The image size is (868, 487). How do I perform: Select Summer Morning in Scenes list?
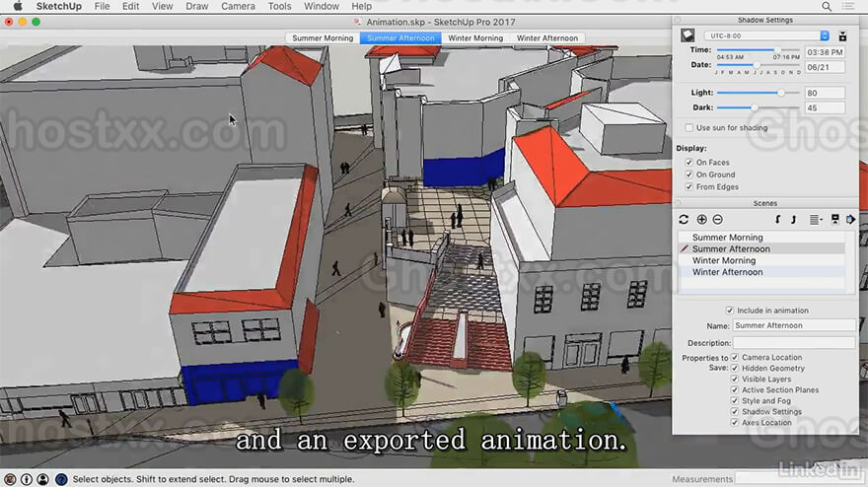coord(761,238)
